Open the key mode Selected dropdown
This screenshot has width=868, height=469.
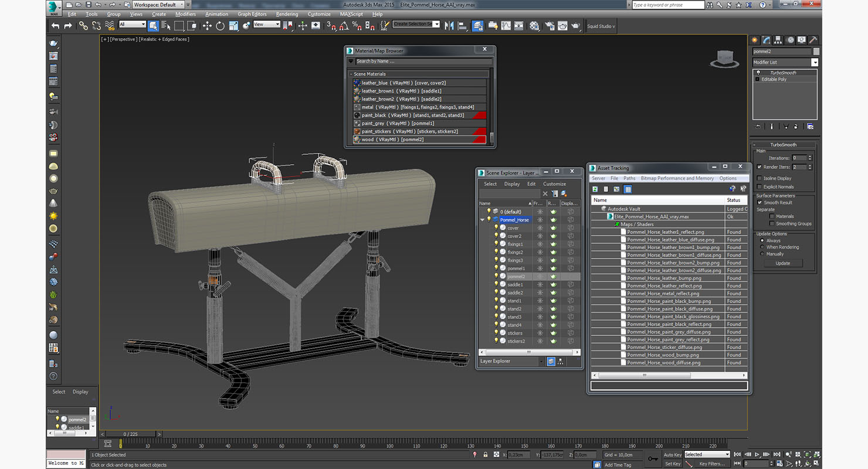(707, 454)
